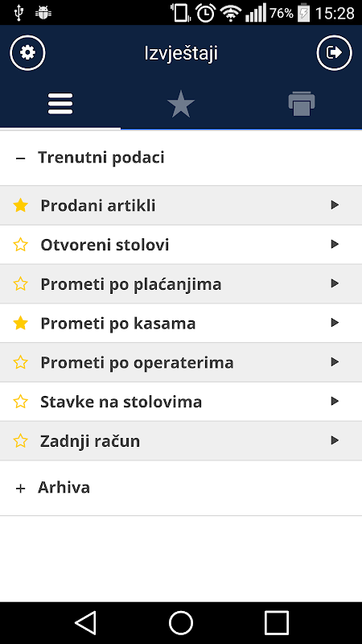Viewport: 362px width, 644px height.
Task: Unfavorite the Prodani artikli star
Action: pos(21,205)
